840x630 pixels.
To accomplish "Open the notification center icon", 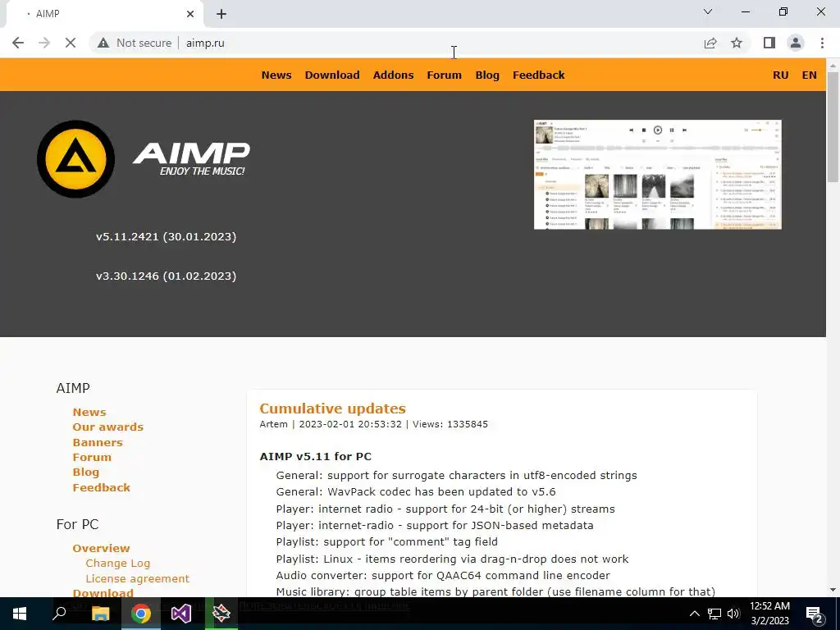I will click(814, 614).
